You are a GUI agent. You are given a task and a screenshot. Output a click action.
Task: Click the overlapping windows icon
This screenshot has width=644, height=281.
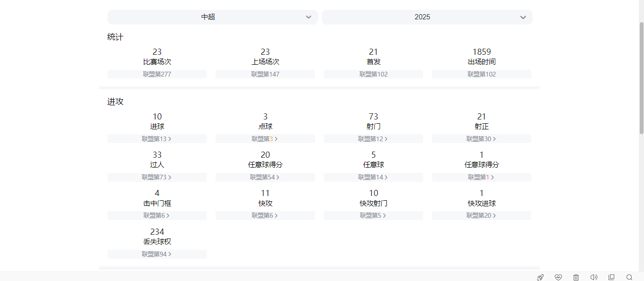(611, 277)
